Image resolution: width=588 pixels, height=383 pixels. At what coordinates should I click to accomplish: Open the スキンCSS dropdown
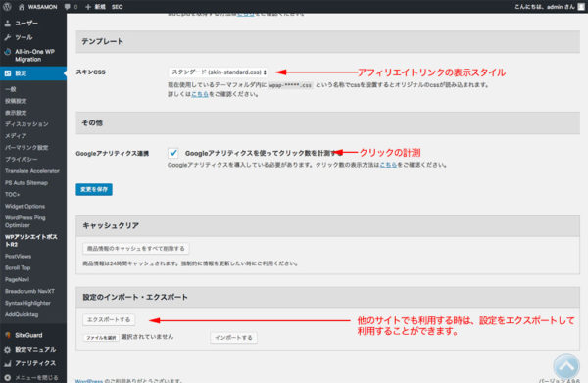[219, 72]
